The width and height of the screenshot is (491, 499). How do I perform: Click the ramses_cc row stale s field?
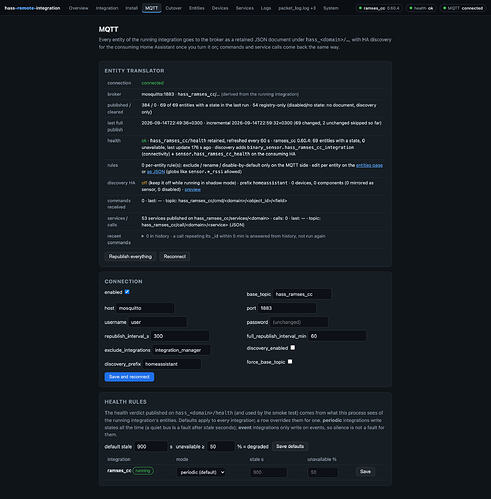[x=268, y=472]
